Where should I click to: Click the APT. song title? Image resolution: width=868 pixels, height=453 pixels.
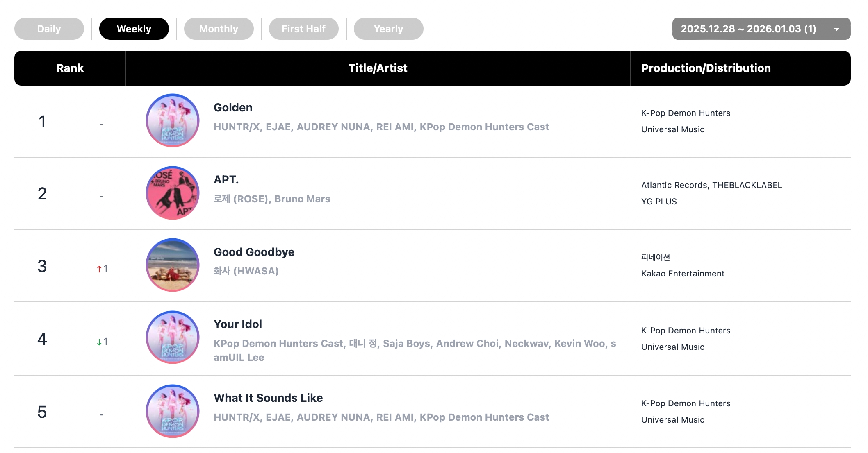226,180
